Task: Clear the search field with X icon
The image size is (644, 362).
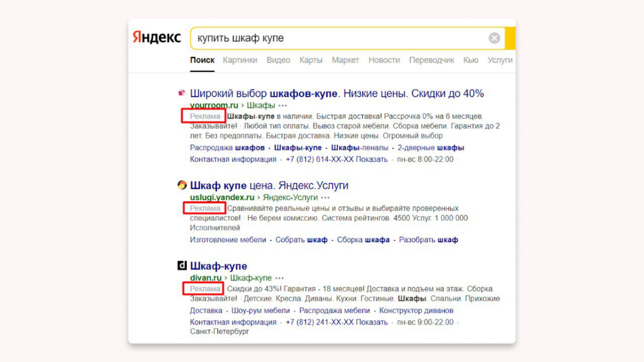Action: point(494,38)
